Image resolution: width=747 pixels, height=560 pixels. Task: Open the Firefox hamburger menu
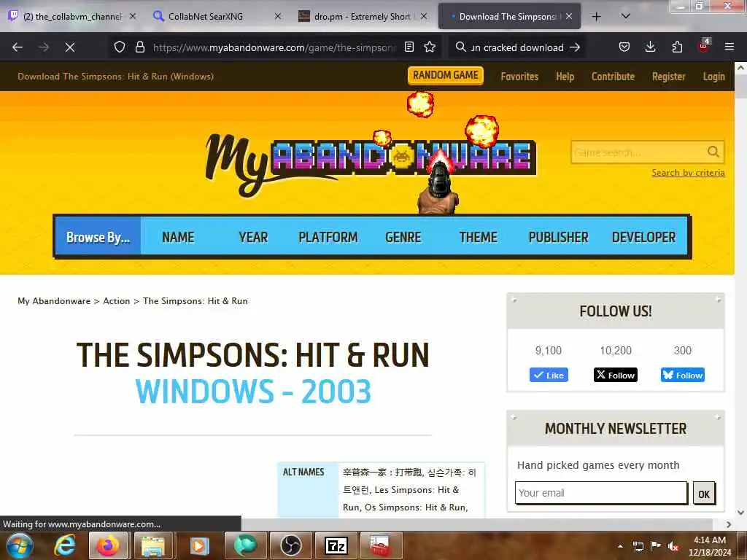pyautogui.click(x=729, y=47)
